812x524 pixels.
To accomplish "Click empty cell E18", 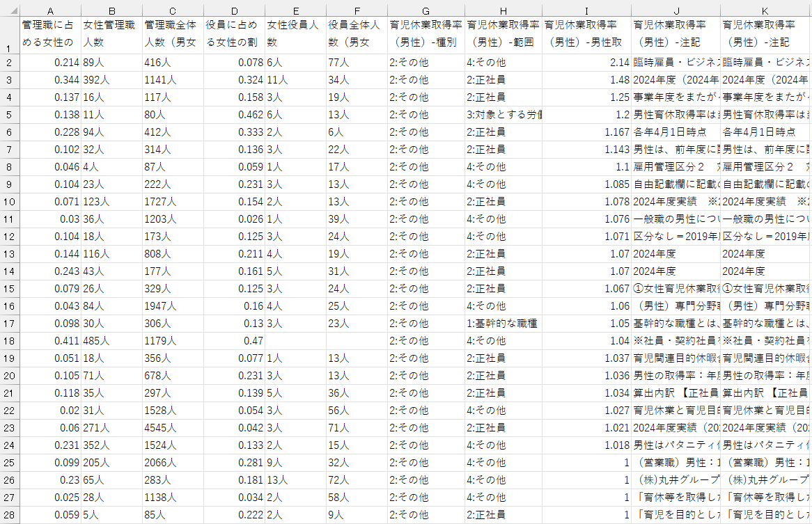I will click(x=296, y=341).
